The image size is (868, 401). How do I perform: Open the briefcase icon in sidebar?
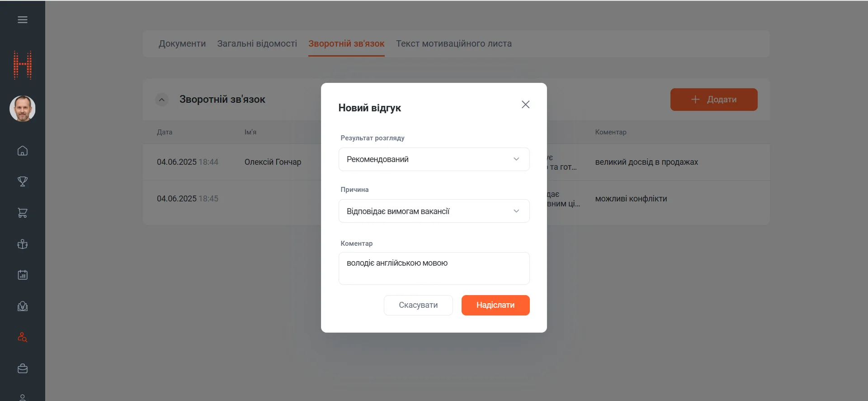tap(23, 369)
